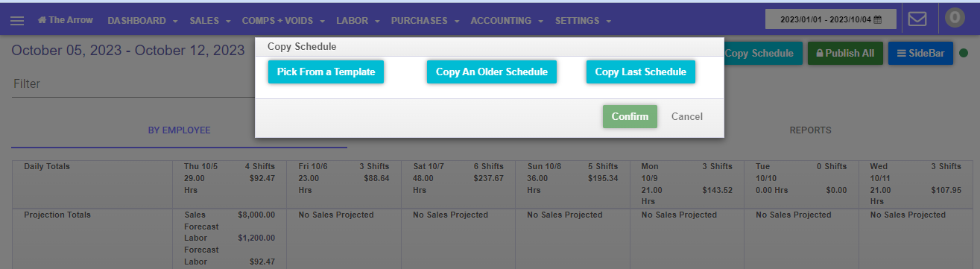This screenshot has width=980, height=269.
Task: Cancel the Copy Schedule dialog
Action: 687,116
